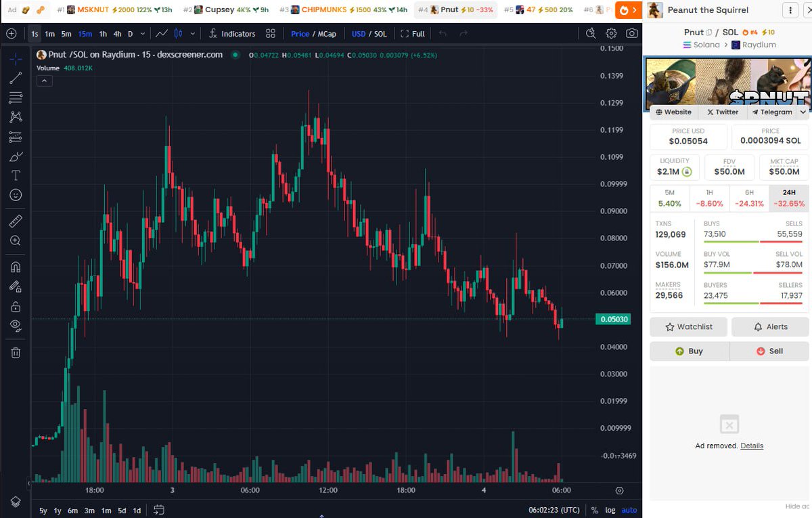This screenshot has width=812, height=518.
Task: Open the Fibonacci retracement tools
Action: coord(16,98)
